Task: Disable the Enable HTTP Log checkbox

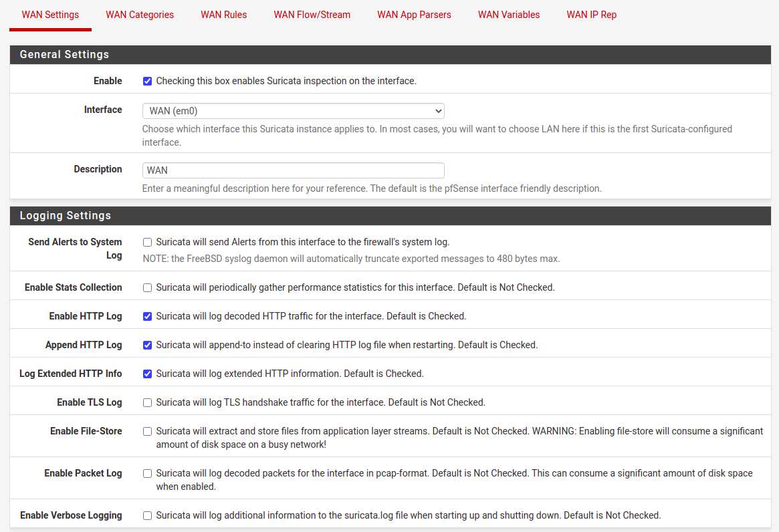Action: pyautogui.click(x=148, y=317)
